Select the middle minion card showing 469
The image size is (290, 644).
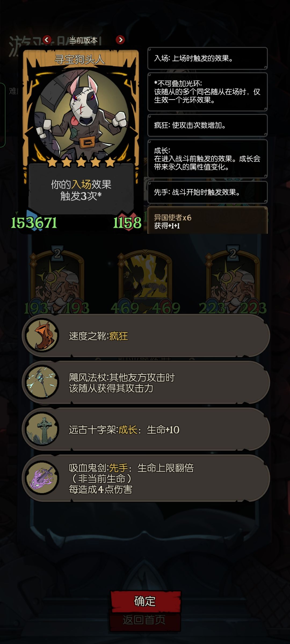[x=145, y=280]
